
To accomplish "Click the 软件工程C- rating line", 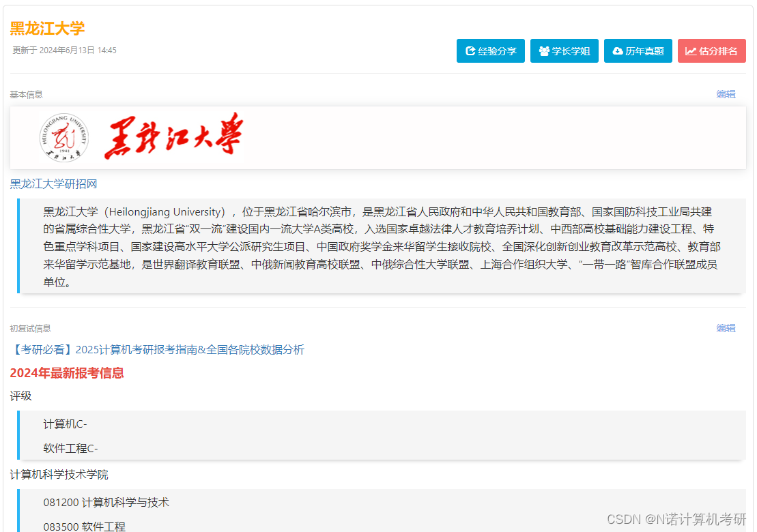I will tap(70, 449).
